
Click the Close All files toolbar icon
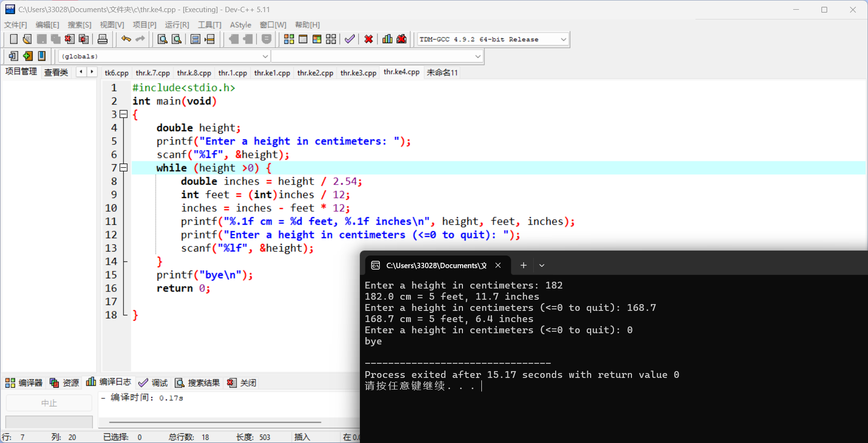84,39
